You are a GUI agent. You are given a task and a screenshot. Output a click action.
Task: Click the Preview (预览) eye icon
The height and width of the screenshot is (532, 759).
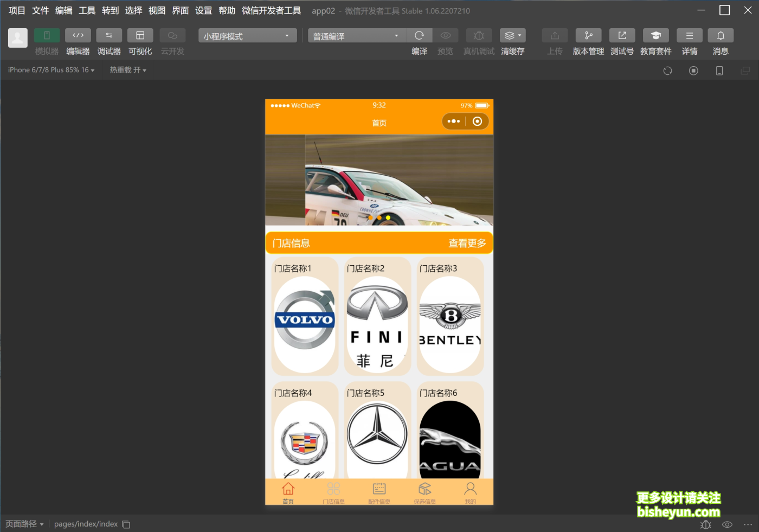445,35
